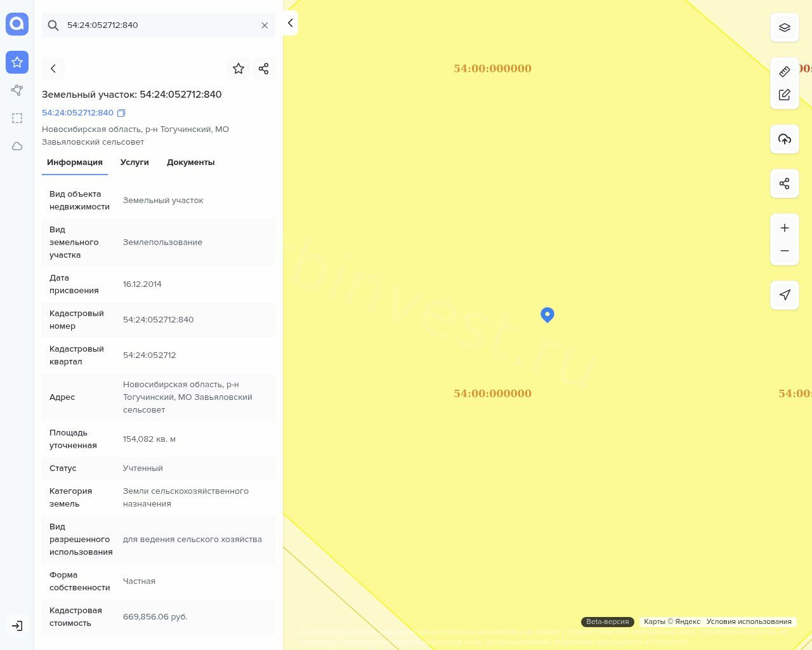Select the polygon nodes tool in sidebar

click(x=17, y=90)
